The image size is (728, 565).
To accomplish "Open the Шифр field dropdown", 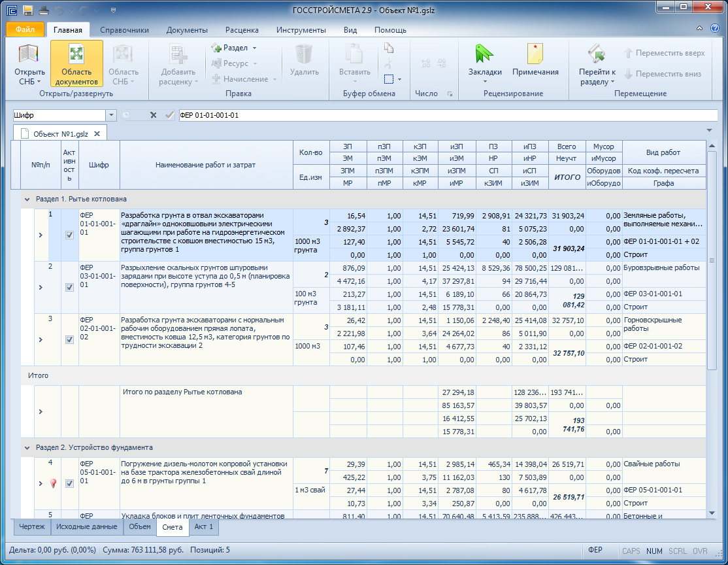I will (111, 115).
